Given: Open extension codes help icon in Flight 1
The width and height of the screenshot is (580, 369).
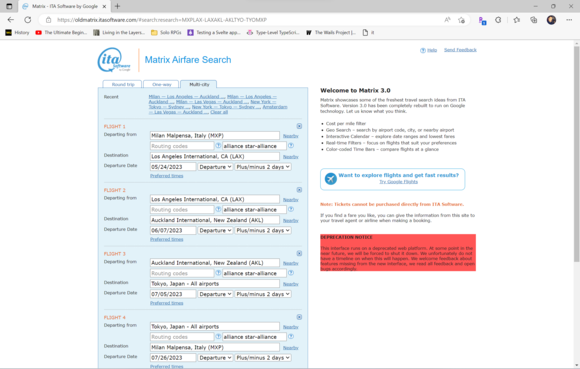Looking at the screenshot, I should coord(291,145).
